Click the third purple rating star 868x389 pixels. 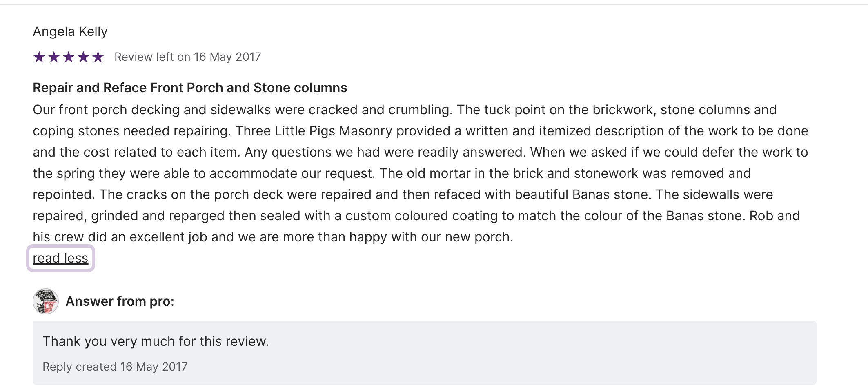tap(69, 57)
